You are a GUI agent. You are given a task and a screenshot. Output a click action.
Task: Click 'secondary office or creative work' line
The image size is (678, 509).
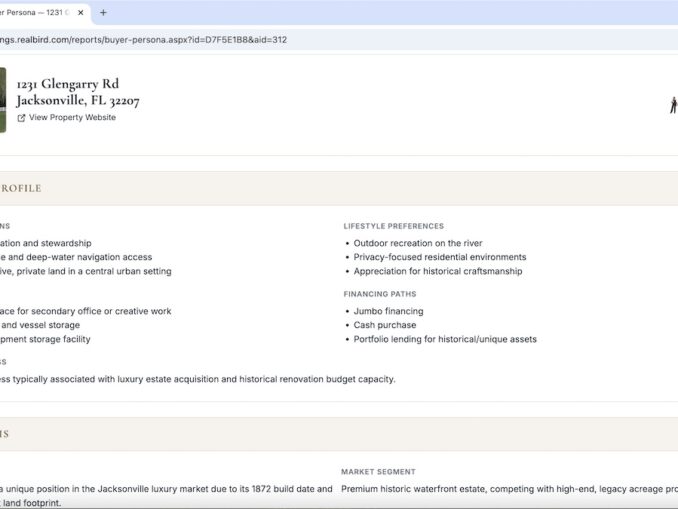86,311
